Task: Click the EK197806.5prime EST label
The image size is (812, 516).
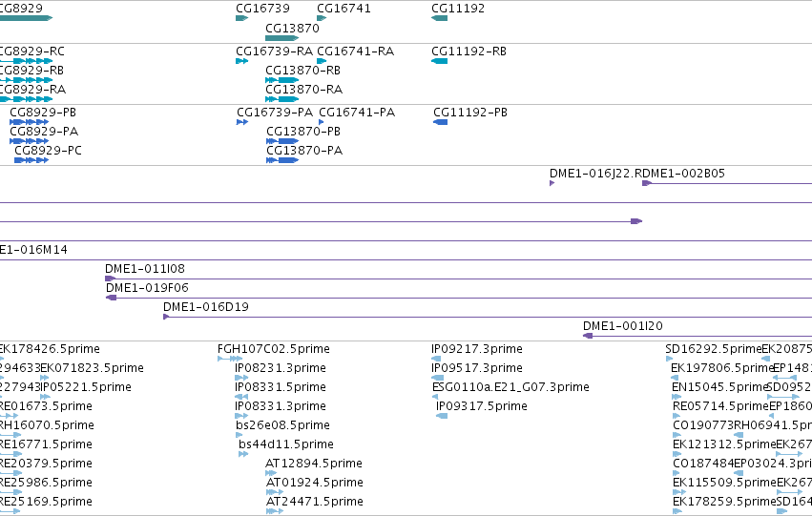Action: coord(722,368)
